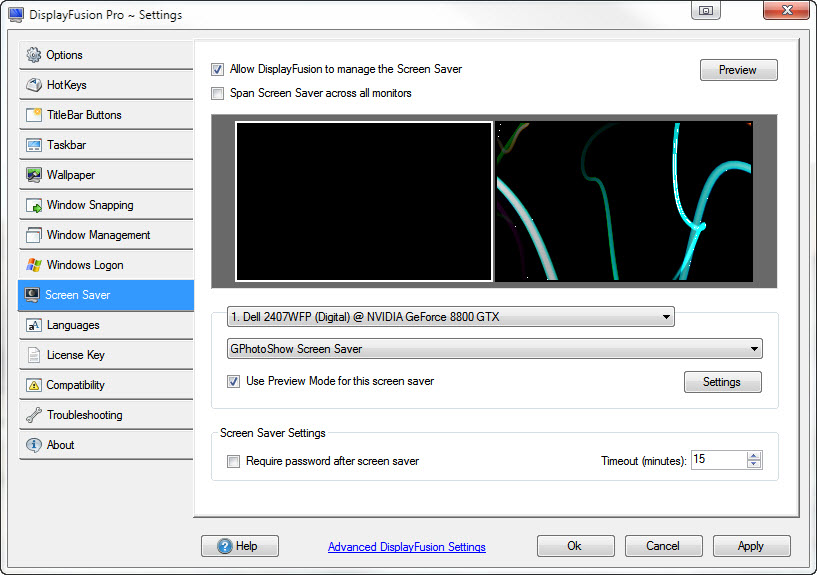Viewport: 817px width, 575px height.
Task: Open the Window Snapping icon
Action: pyautogui.click(x=33, y=205)
